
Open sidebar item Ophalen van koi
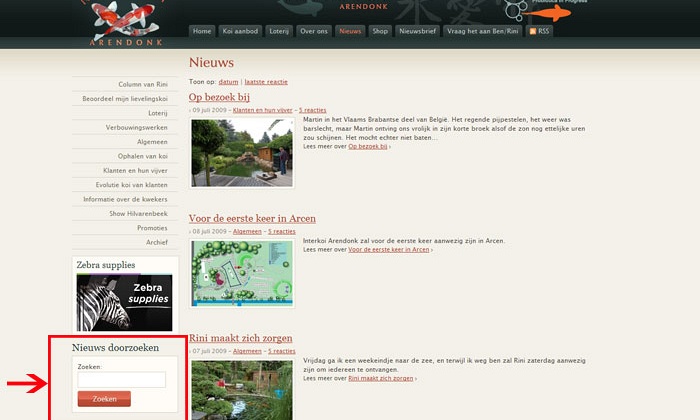142,156
